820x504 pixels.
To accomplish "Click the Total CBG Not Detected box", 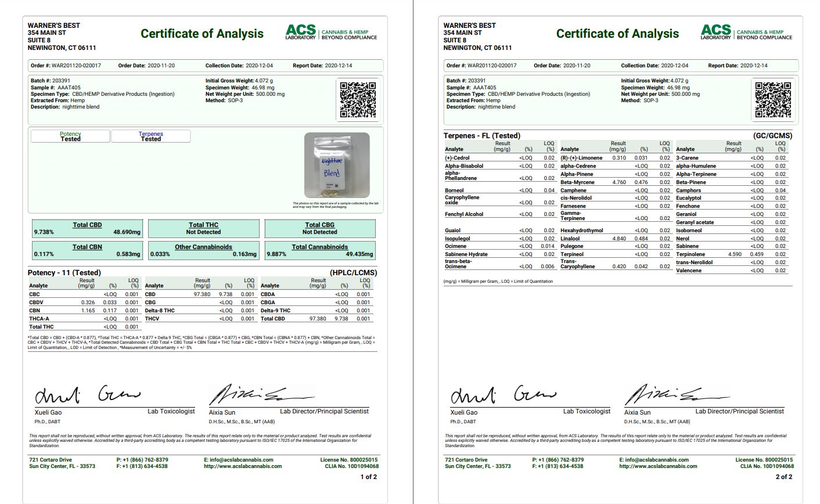I will [x=320, y=228].
